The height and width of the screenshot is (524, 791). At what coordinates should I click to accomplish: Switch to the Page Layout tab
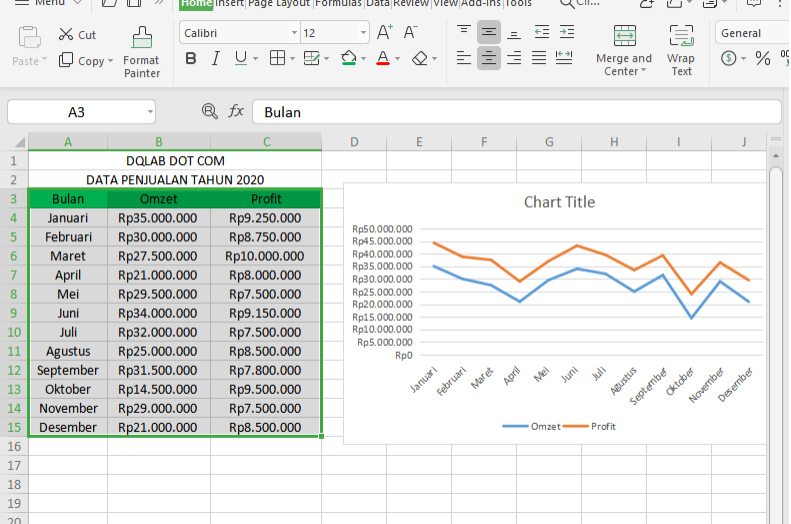coord(279,4)
